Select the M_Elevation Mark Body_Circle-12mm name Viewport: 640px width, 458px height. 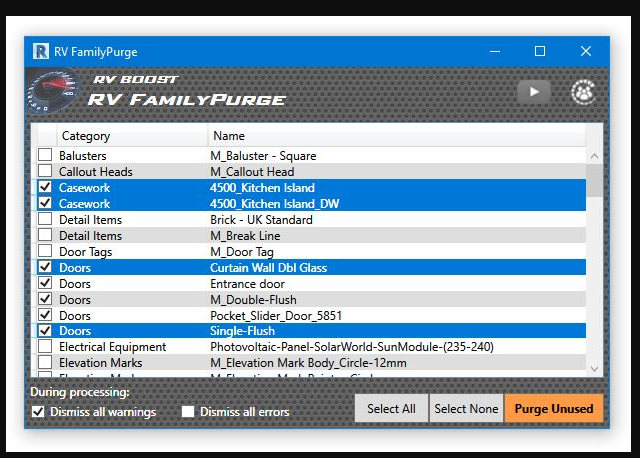308,362
